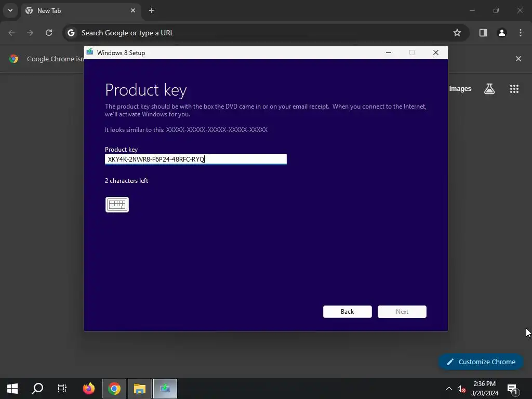Open Search Labs flask icon

click(x=489, y=88)
